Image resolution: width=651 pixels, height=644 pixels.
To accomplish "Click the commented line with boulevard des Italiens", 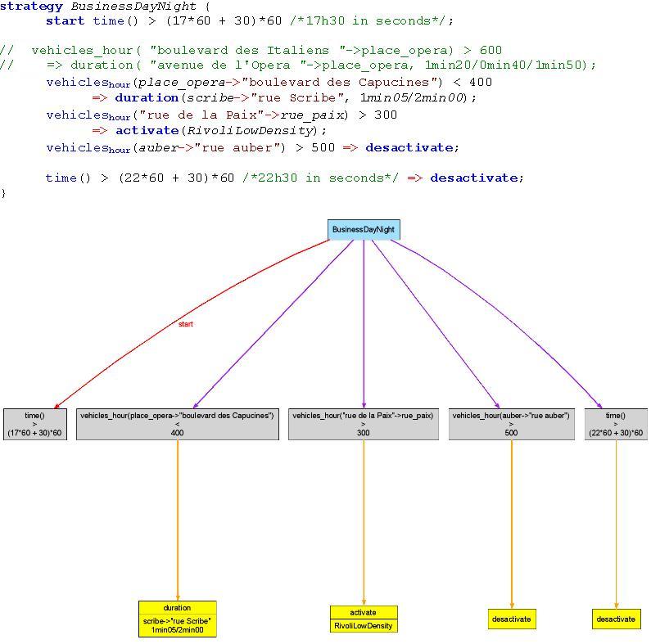I will tap(251, 51).
